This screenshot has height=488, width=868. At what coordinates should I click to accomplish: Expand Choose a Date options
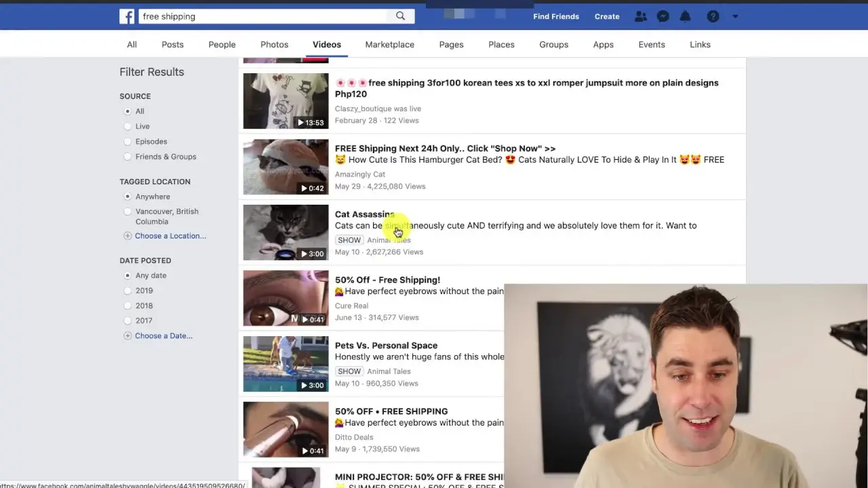(163, 336)
